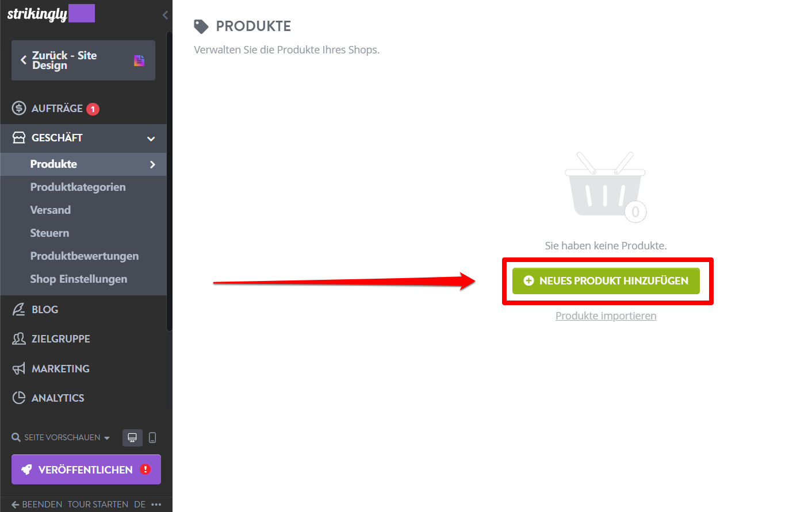Select Shop Einstellungen in the sidebar
This screenshot has width=812, height=512.
79,279
